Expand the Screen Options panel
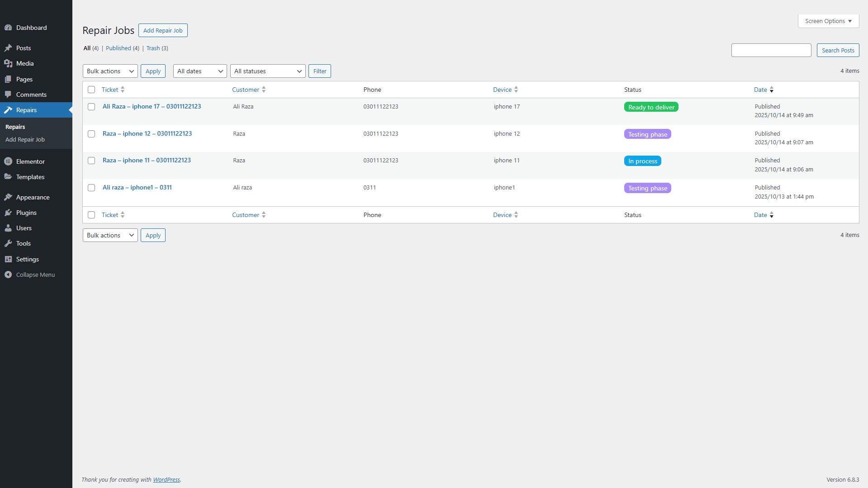 click(x=828, y=21)
